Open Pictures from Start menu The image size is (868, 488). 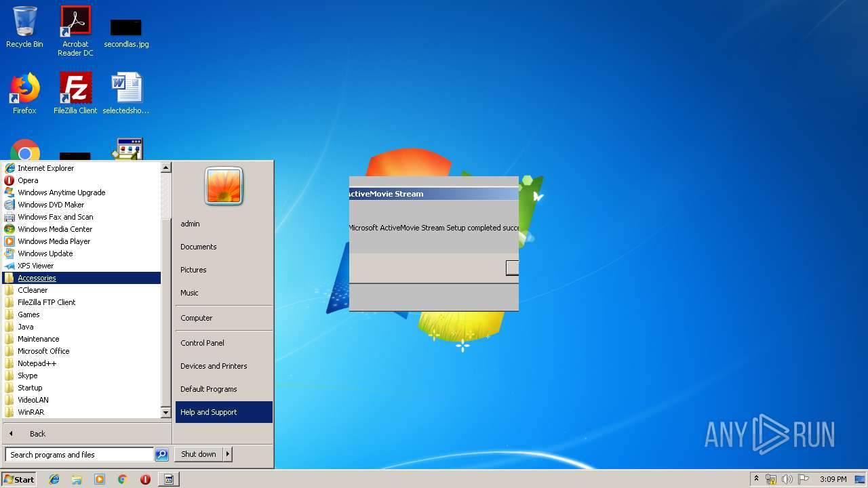(224, 270)
